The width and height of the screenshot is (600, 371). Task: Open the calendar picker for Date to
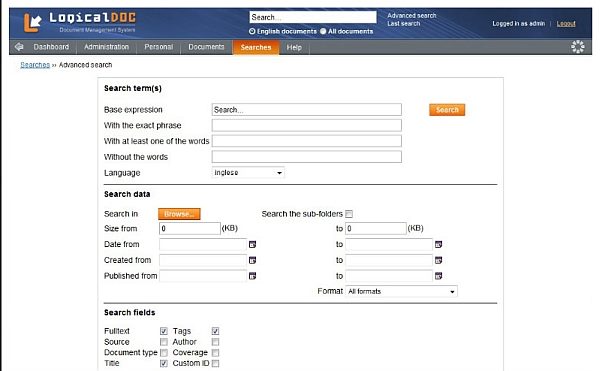tap(439, 244)
